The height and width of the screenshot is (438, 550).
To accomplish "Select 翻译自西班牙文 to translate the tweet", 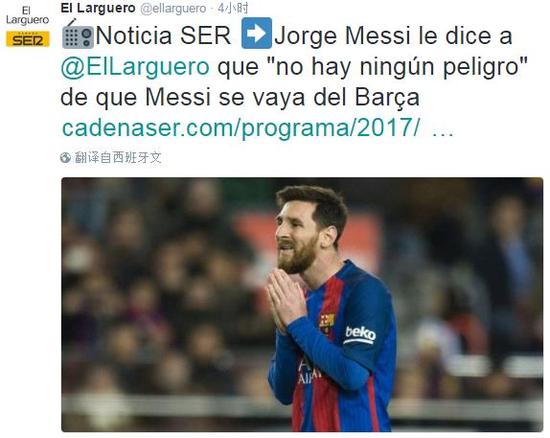I will pos(118,157).
